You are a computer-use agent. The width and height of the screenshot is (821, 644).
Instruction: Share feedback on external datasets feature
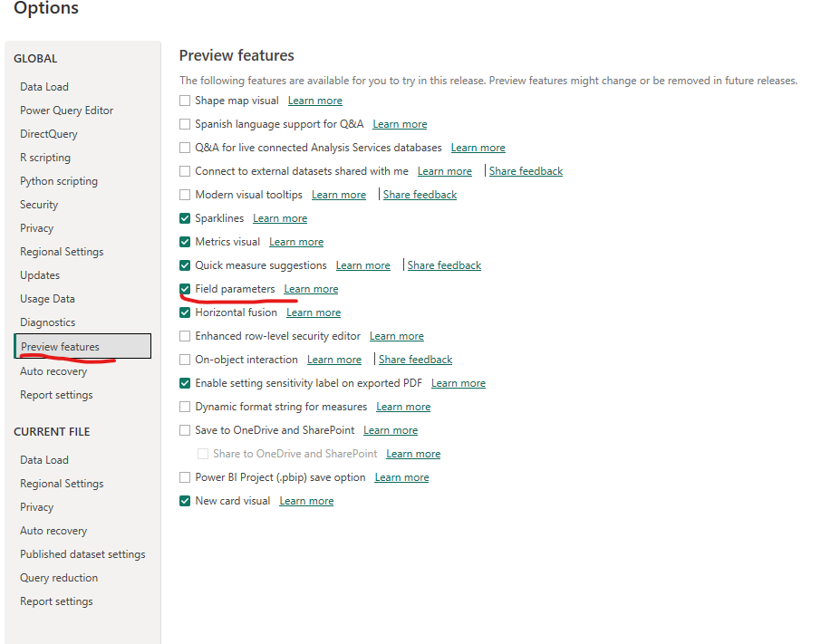[x=526, y=171]
